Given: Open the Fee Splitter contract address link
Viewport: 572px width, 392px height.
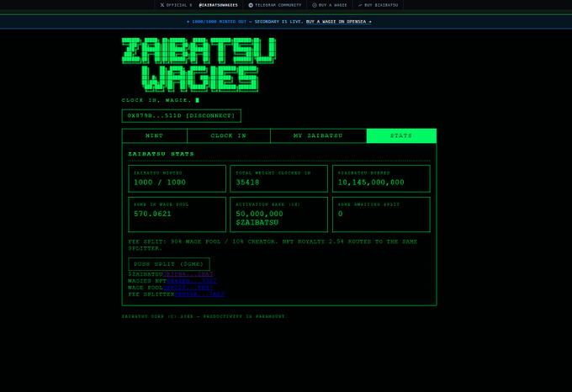Looking at the screenshot, I should coord(199,294).
